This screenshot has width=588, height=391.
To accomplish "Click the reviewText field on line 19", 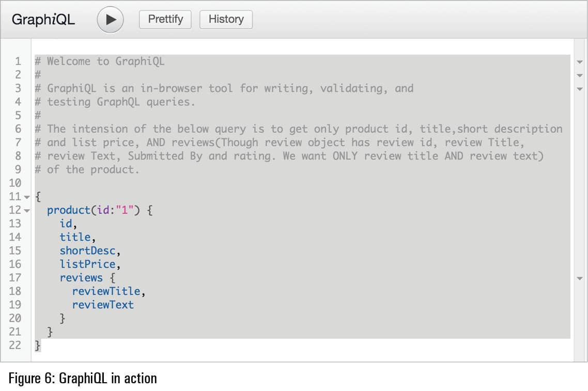I will pos(103,305).
